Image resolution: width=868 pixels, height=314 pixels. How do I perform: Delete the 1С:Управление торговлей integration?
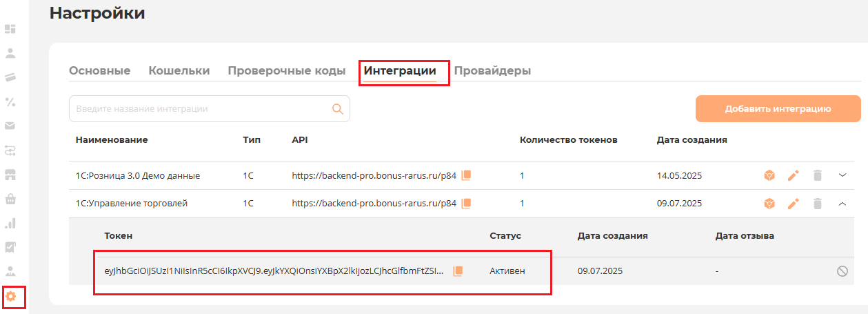click(x=817, y=203)
